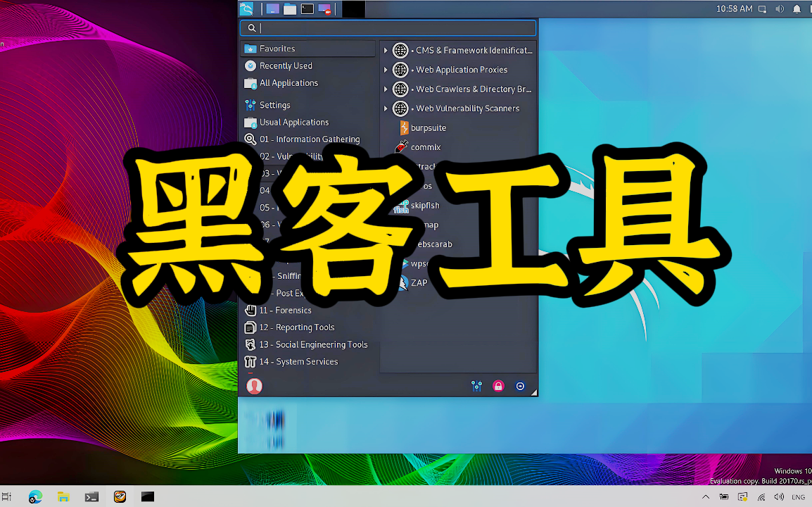Open settings manager icon in menu footer
812x507 pixels.
[476, 386]
